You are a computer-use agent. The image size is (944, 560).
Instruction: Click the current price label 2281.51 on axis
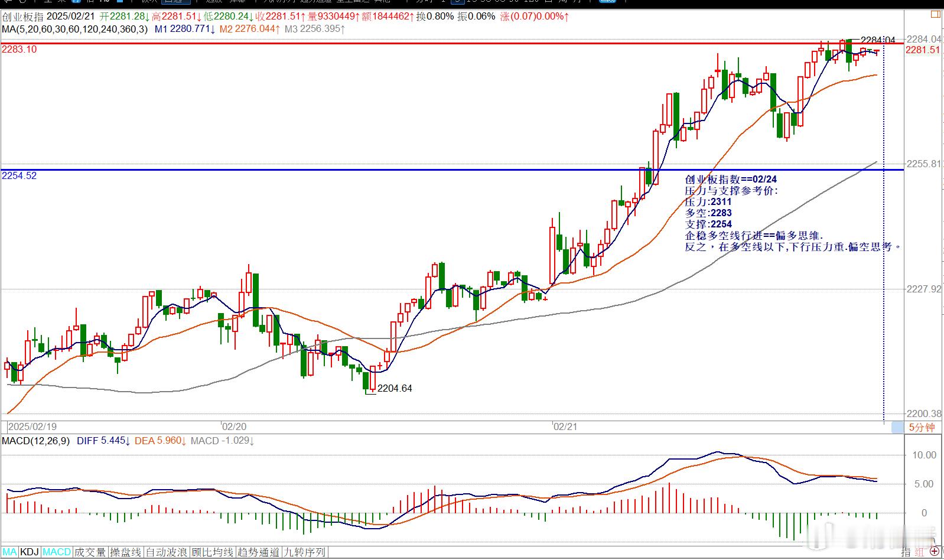click(923, 50)
